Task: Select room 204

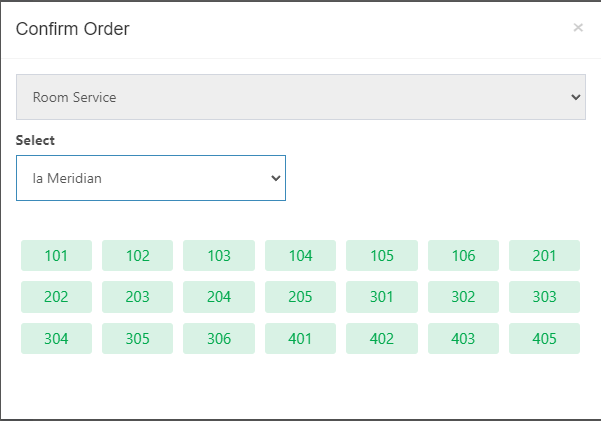Action: click(x=219, y=297)
